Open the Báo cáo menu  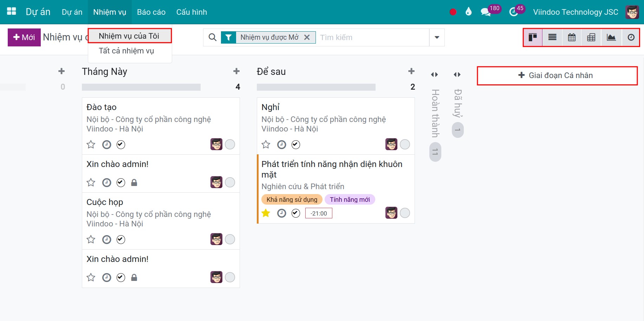(x=151, y=12)
